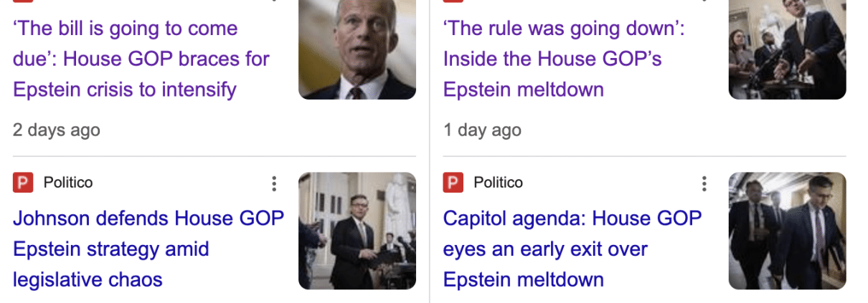Click the 'legislative chaos' line of Johnson headline
868x303 pixels.
[88, 279]
